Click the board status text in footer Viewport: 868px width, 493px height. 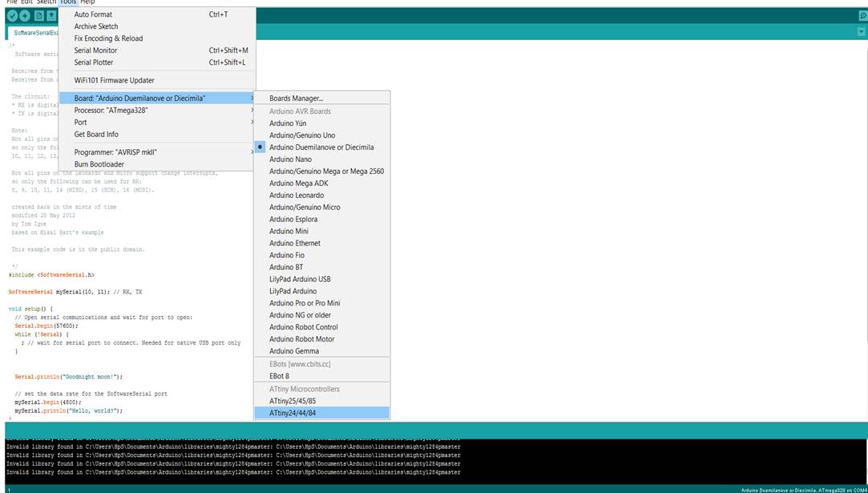[805, 491]
